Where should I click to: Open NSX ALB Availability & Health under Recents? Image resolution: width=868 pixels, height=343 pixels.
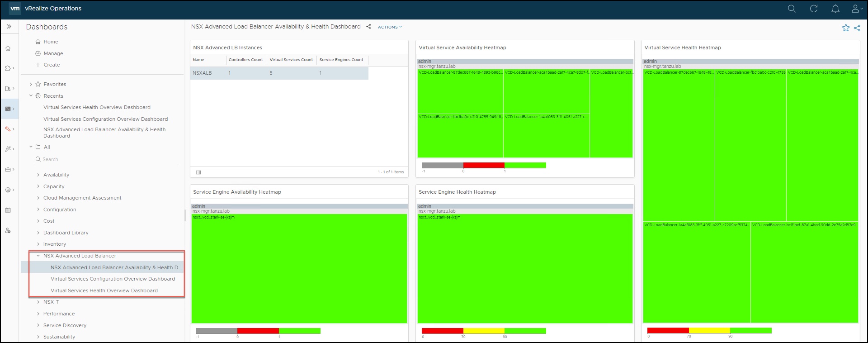coord(104,133)
